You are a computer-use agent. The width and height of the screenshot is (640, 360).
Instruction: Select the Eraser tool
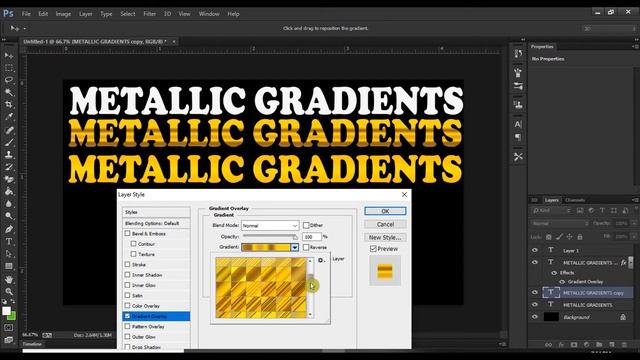tap(9, 179)
